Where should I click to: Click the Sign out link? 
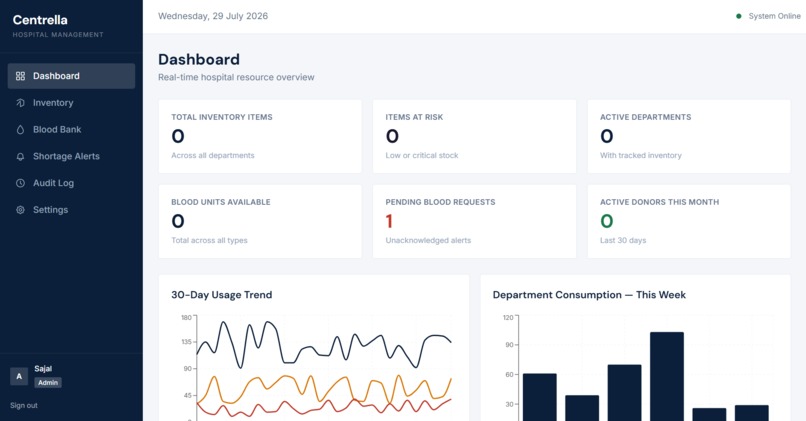[x=24, y=406]
